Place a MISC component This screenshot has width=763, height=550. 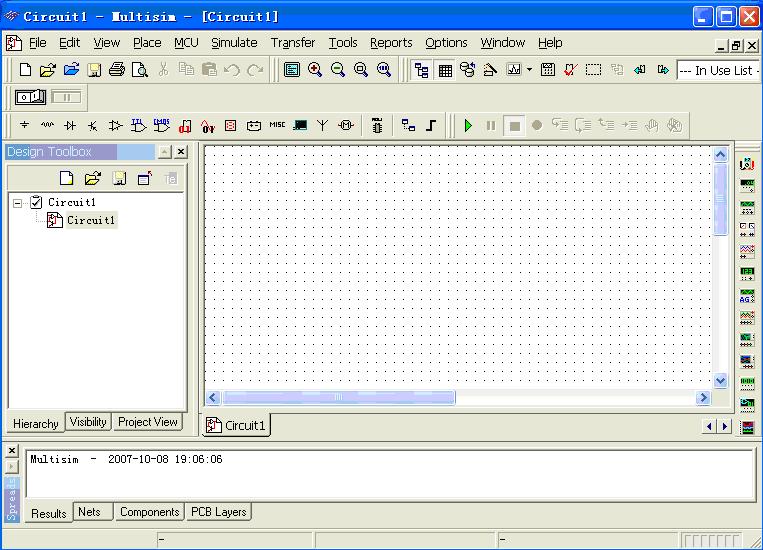coord(277,125)
